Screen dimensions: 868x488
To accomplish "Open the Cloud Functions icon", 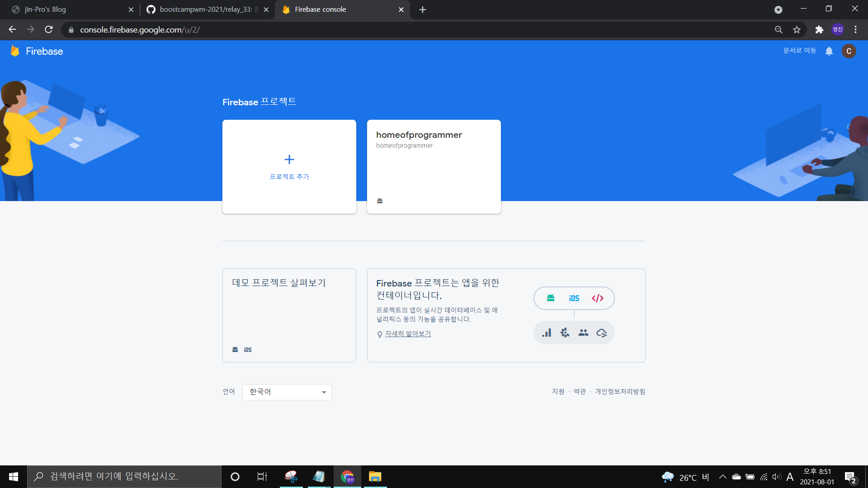I will 601,333.
